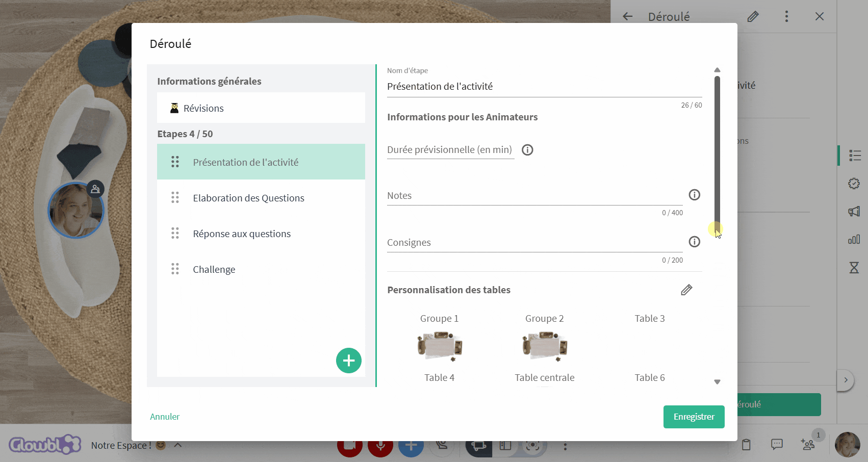The image size is (868, 462).
Task: Open the Révisions general information entry
Action: point(261,108)
